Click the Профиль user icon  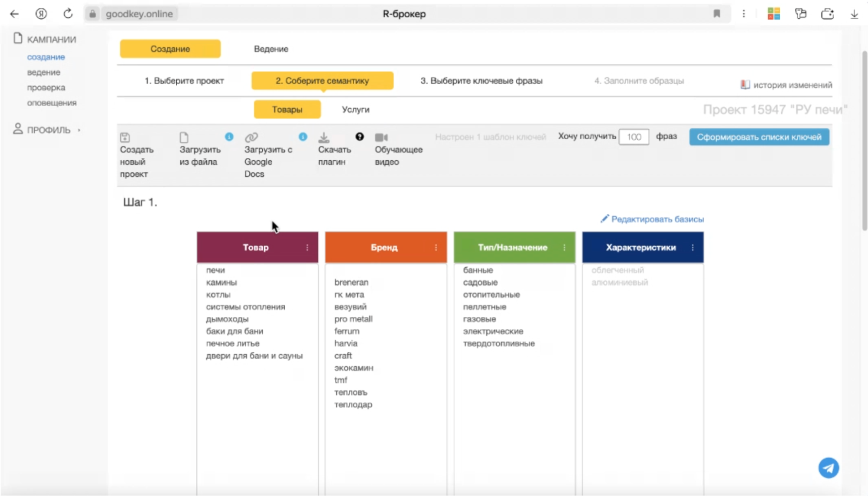pyautogui.click(x=17, y=129)
